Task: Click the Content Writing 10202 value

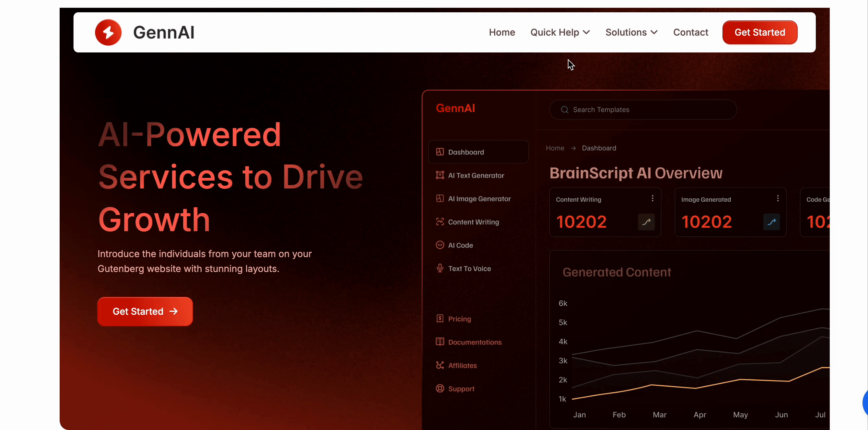Action: coord(581,222)
